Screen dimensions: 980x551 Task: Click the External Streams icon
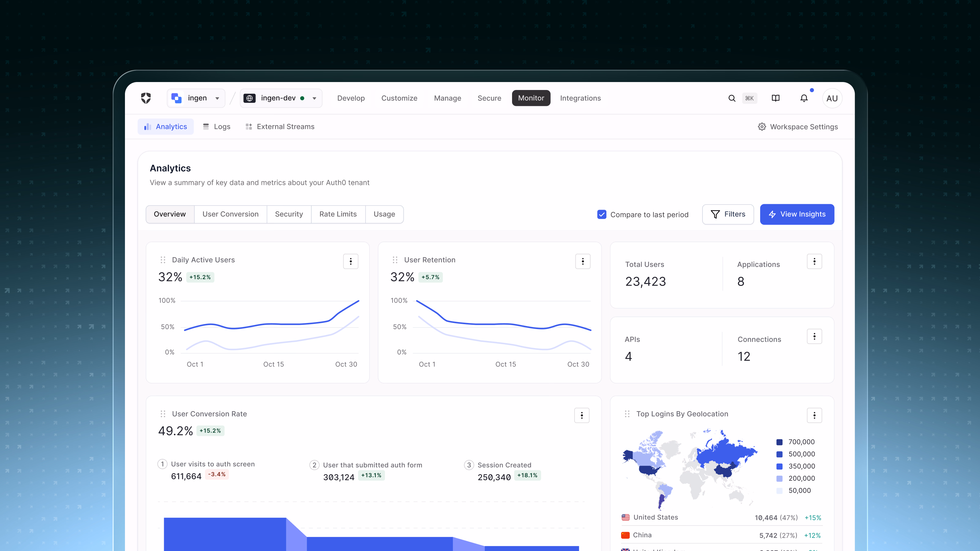(x=249, y=127)
